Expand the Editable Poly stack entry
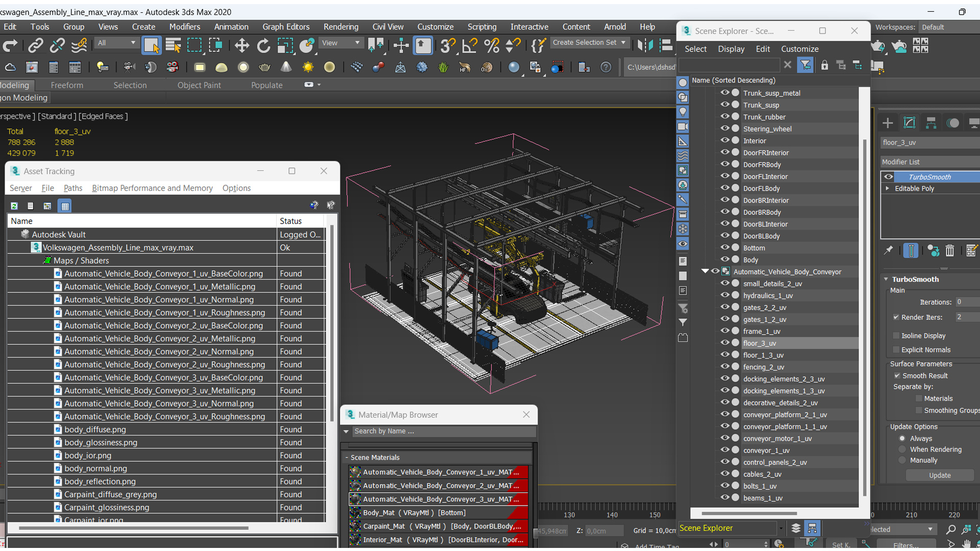Viewport: 980px width, 551px height. coord(888,188)
